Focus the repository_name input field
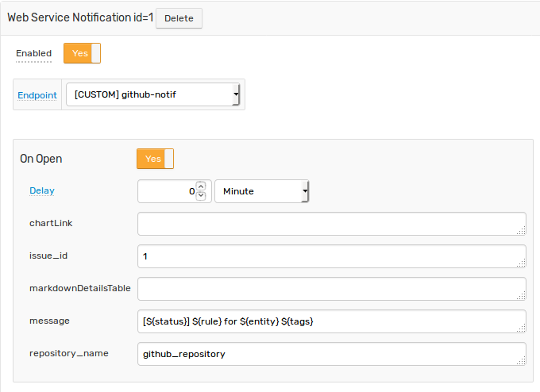 tap(332, 354)
